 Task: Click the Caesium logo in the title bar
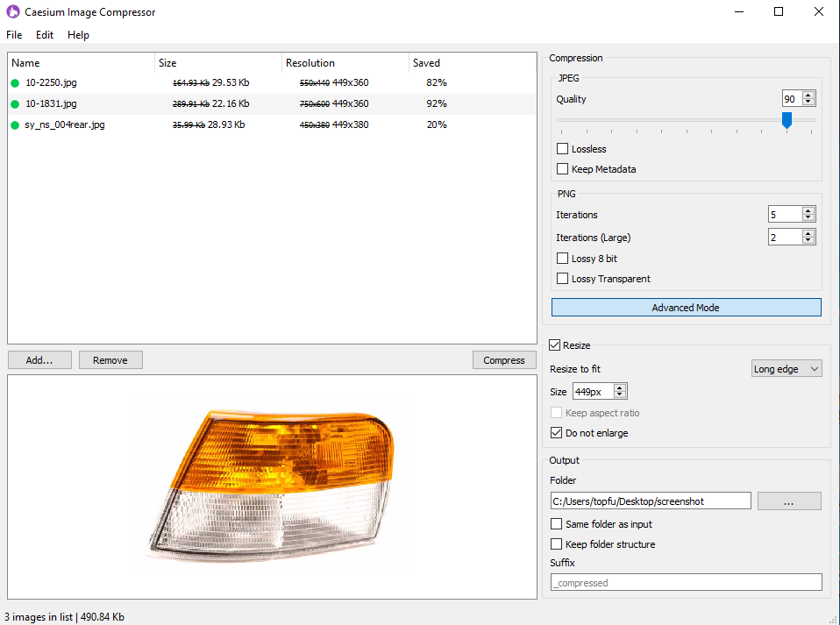pyautogui.click(x=11, y=11)
